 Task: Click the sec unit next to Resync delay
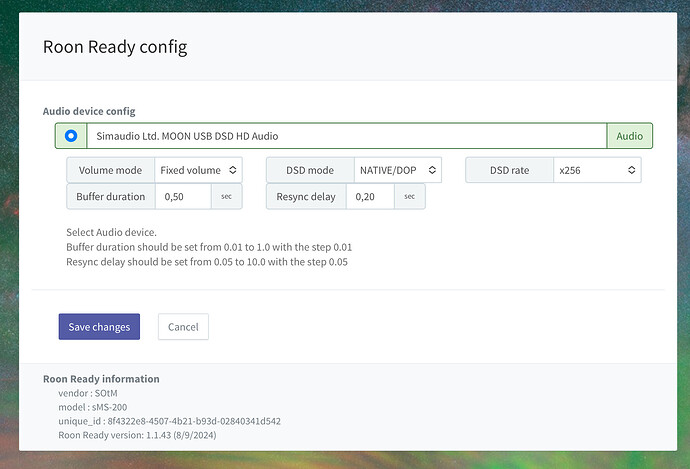click(x=410, y=197)
